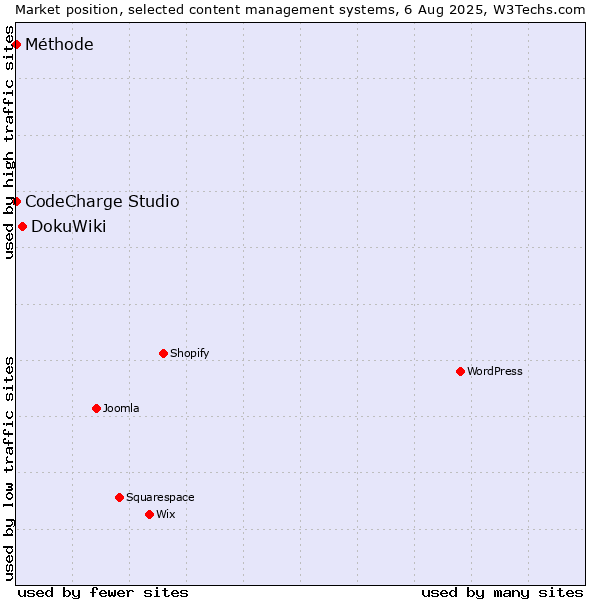This screenshot has width=600, height=600.
Task: Select the 'Joomla' label text
Action: click(x=121, y=408)
